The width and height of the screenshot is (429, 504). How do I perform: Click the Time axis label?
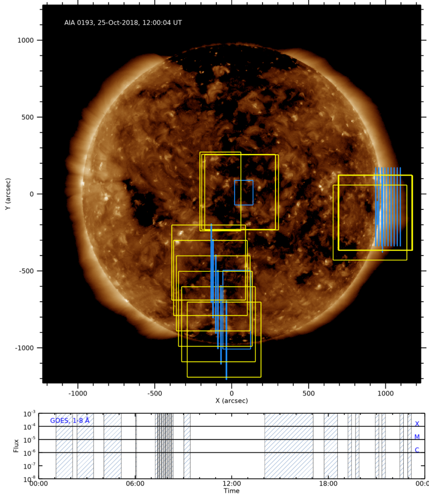pos(231,491)
